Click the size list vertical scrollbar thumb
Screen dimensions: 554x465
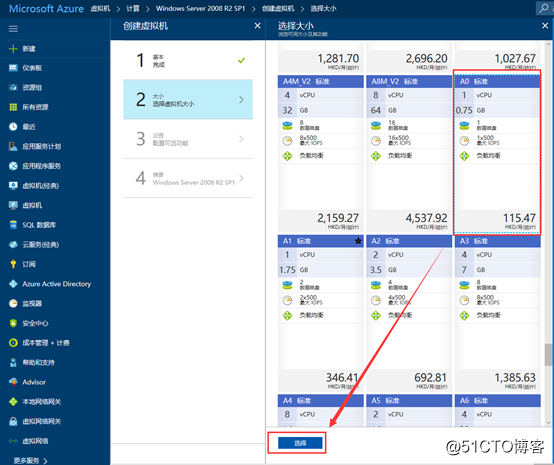pyautogui.click(x=548, y=354)
